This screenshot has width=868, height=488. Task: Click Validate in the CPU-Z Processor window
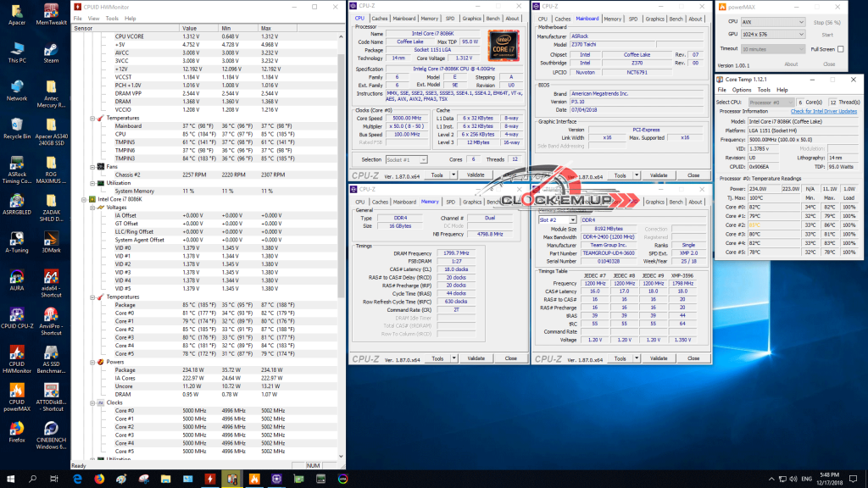point(476,175)
